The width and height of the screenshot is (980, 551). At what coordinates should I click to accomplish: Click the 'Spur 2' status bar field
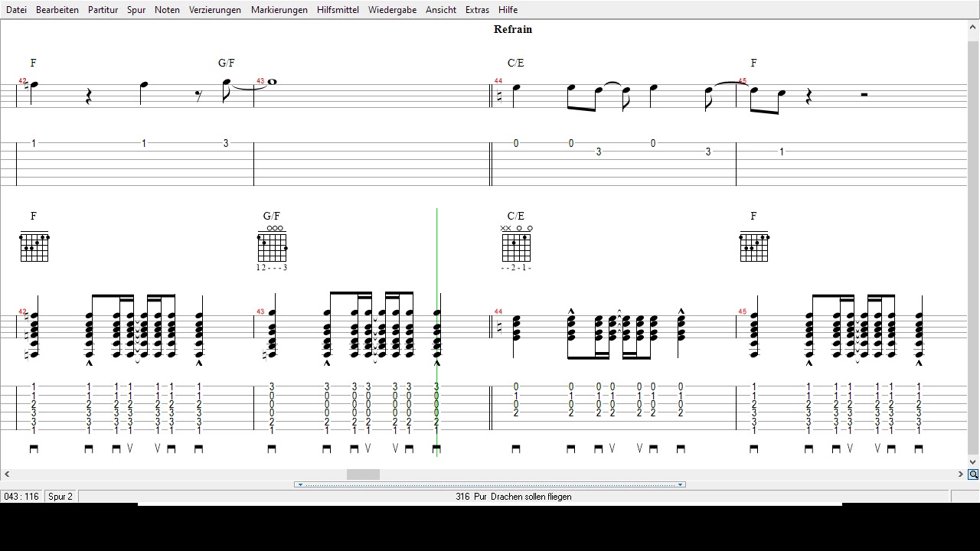pos(60,497)
